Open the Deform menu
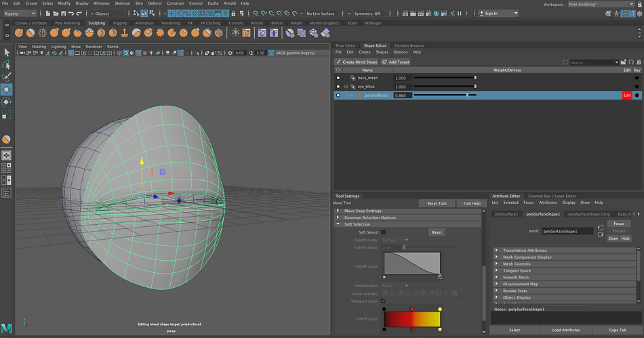The image size is (644, 338). coord(155,3)
